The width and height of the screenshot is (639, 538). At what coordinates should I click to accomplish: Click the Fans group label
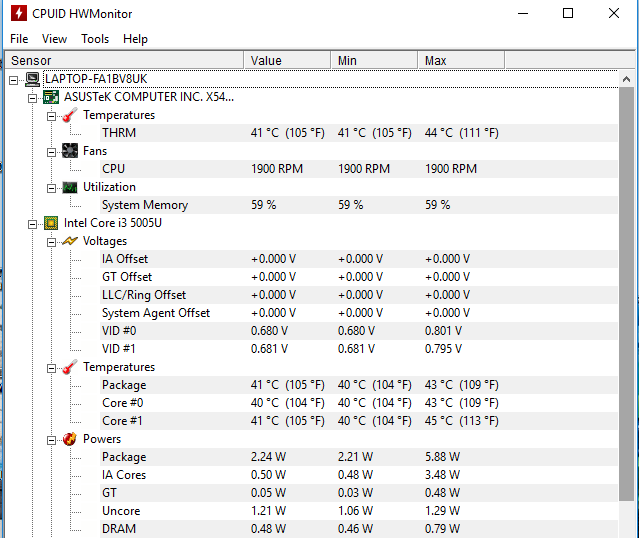95,151
